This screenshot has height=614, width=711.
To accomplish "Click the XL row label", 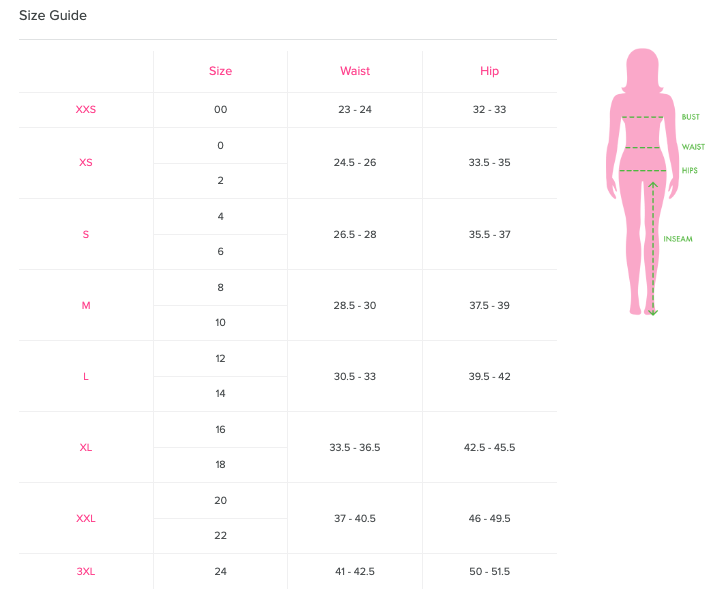I will pos(86,448).
